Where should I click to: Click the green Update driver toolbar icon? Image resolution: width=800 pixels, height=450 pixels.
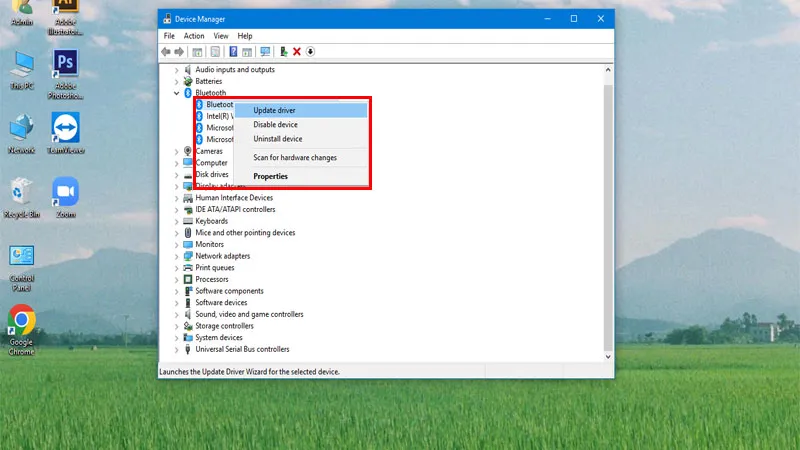tap(283, 52)
